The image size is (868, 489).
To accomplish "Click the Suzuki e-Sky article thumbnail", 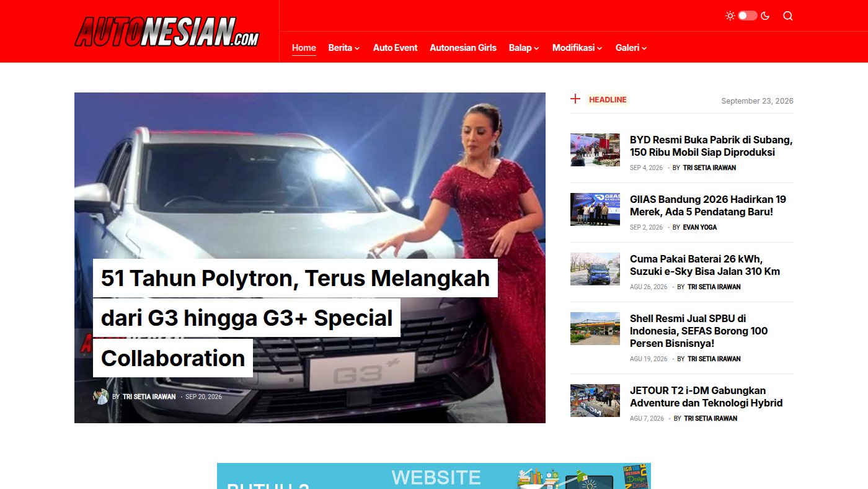I will click(595, 269).
